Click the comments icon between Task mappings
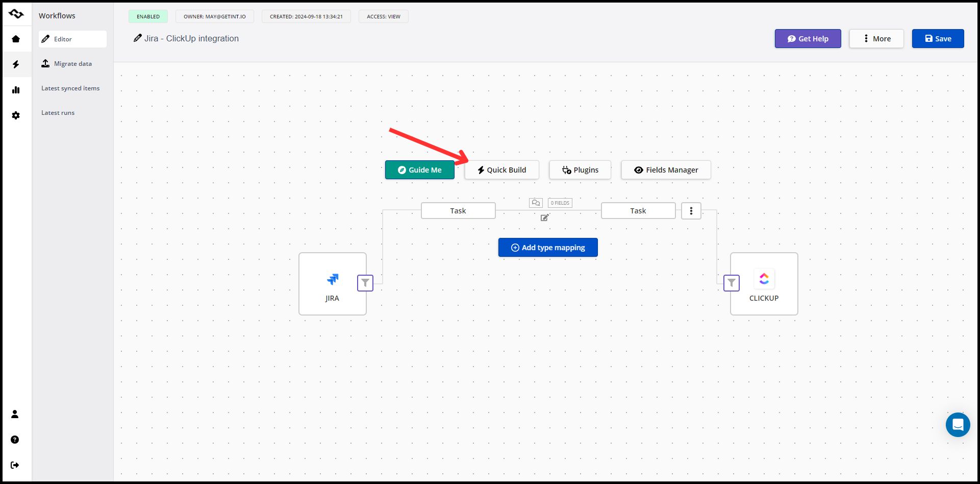This screenshot has height=484, width=980. pyautogui.click(x=536, y=203)
